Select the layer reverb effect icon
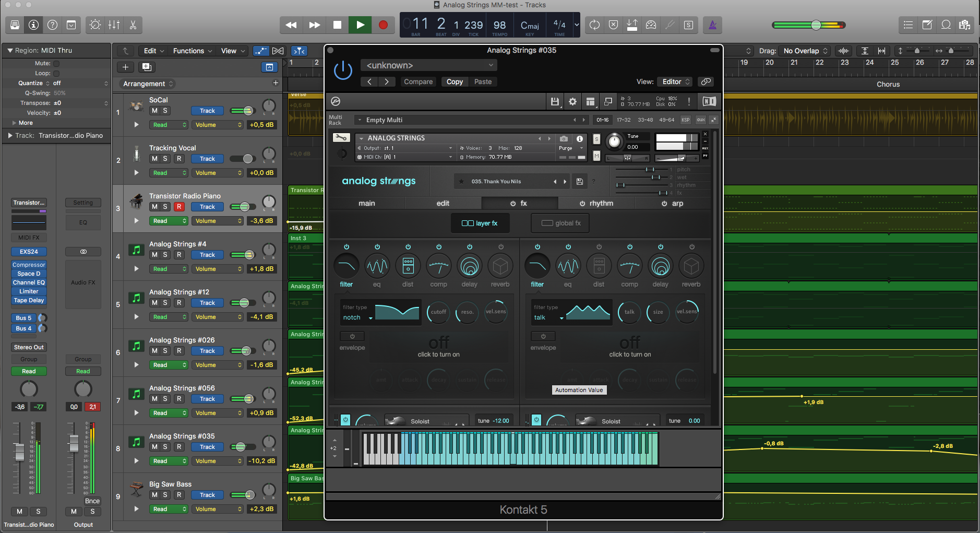 pos(500,266)
